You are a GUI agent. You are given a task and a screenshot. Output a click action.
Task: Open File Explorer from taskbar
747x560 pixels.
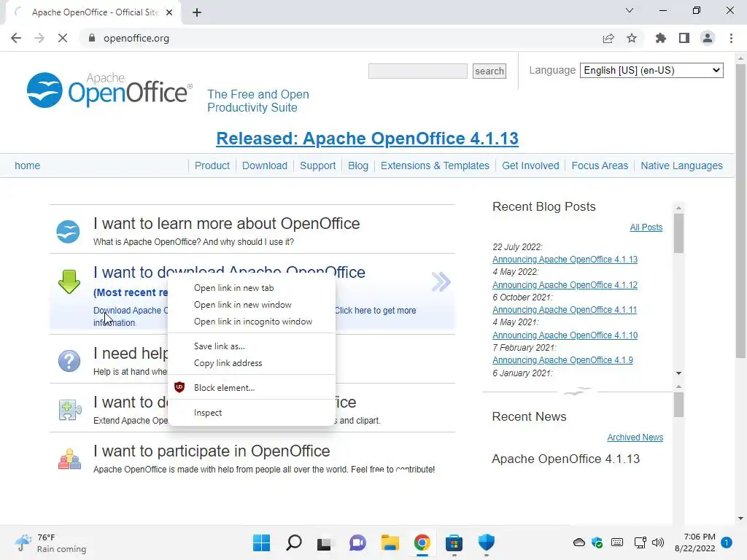390,542
